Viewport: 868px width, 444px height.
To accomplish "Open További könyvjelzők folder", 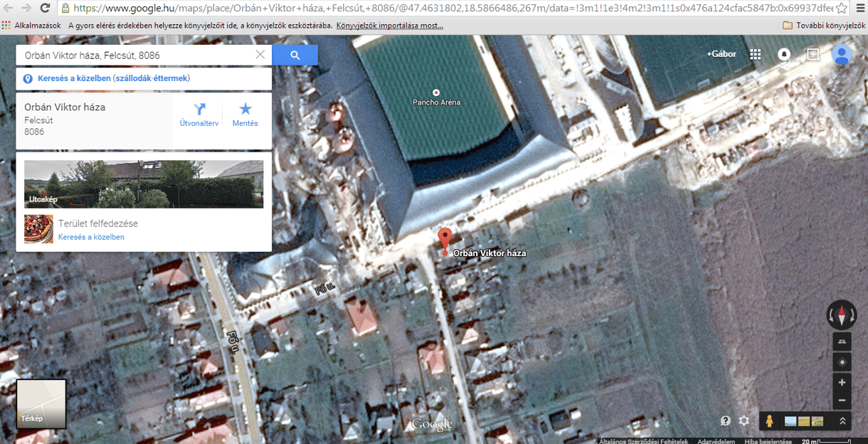I will coord(824,25).
